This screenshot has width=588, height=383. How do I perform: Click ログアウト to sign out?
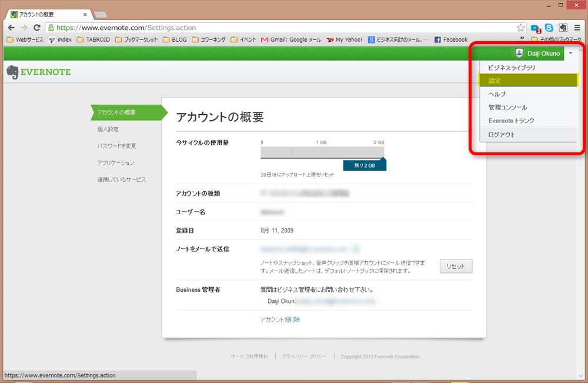529,134
